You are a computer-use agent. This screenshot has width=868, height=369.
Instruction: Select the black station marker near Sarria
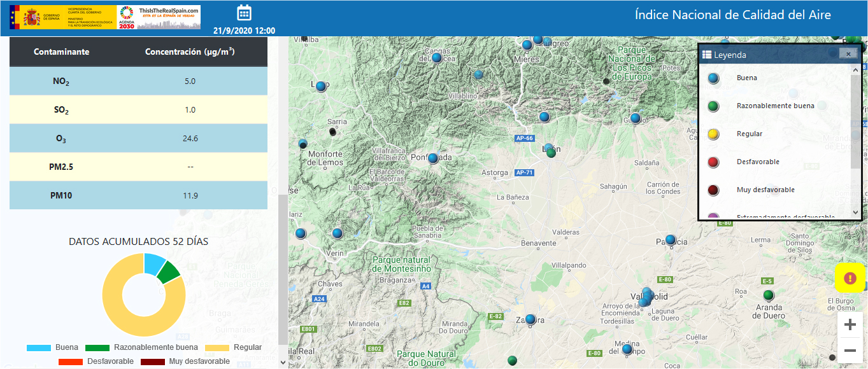(x=332, y=132)
